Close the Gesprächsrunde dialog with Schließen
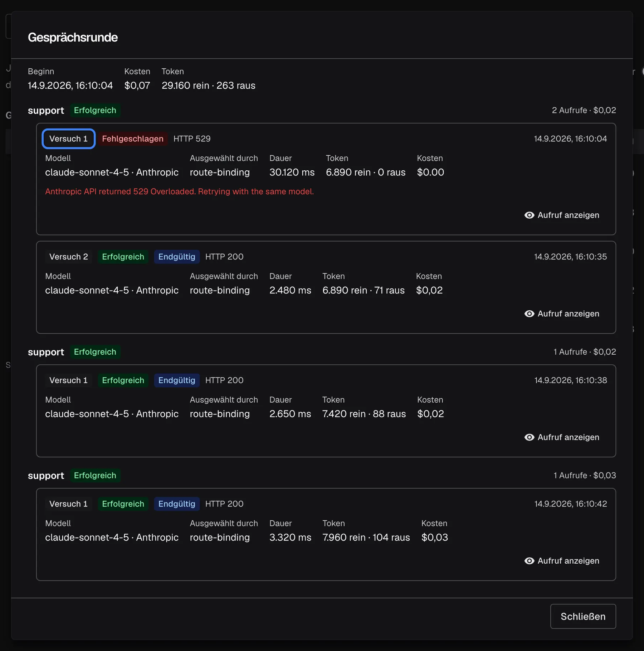Screen dimensions: 644x651 [x=583, y=616]
